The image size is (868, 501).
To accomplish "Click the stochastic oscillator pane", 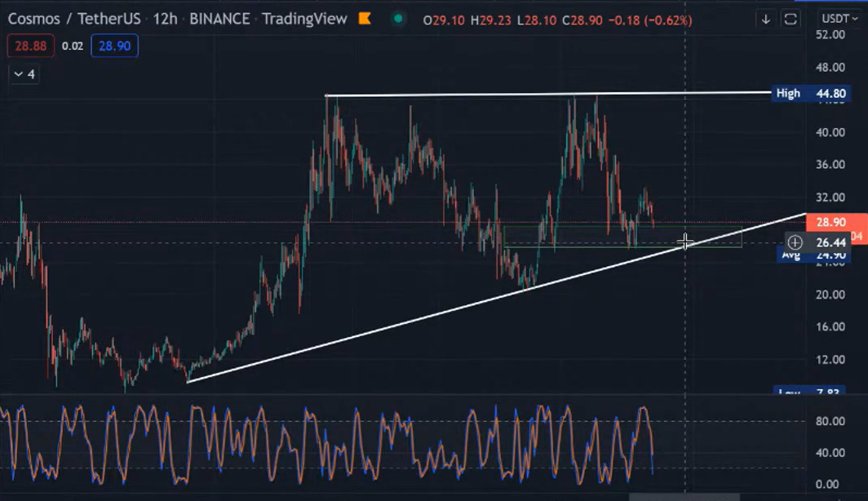I will pos(326,445).
